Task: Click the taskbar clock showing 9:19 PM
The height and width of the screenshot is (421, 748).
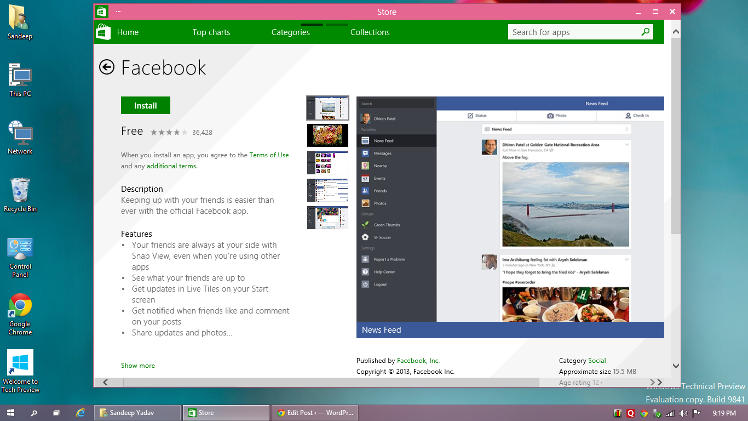Action: pos(724,413)
